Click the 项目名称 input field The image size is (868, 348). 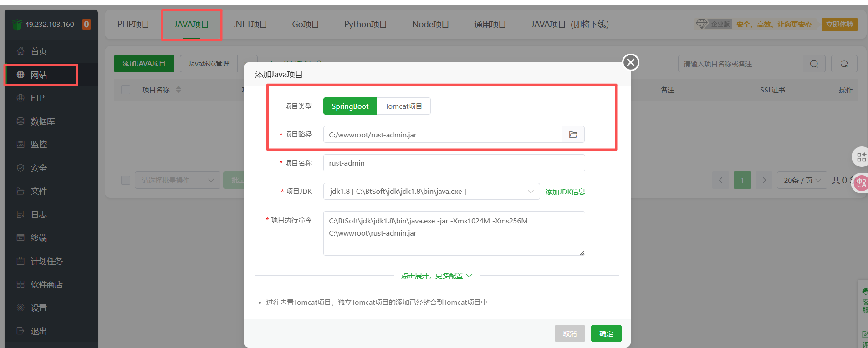click(x=454, y=163)
